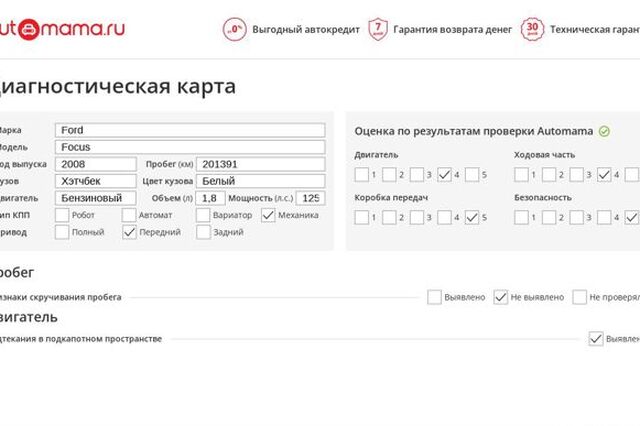Viewport: 640px width, 426px height.
Task: Set Ходовая часть rating checkbox 1
Action: point(521,175)
